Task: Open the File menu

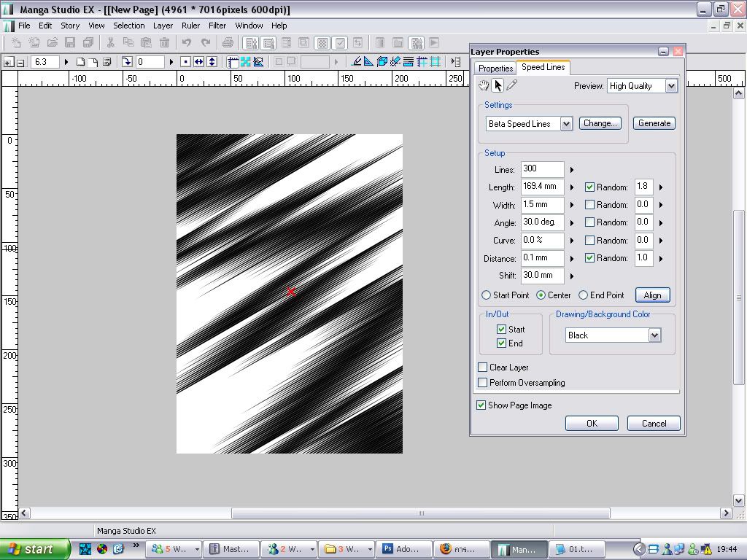Action: pos(24,26)
